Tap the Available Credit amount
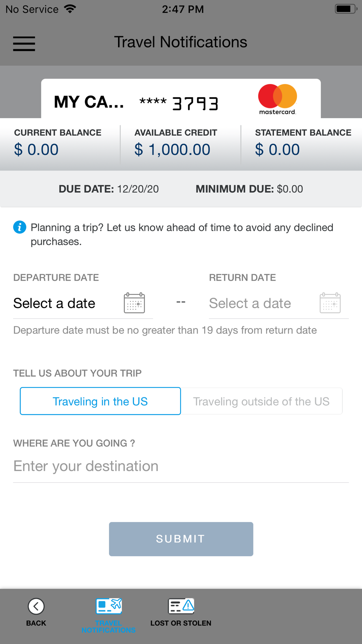Viewport: 362px width, 644px height. click(x=172, y=150)
